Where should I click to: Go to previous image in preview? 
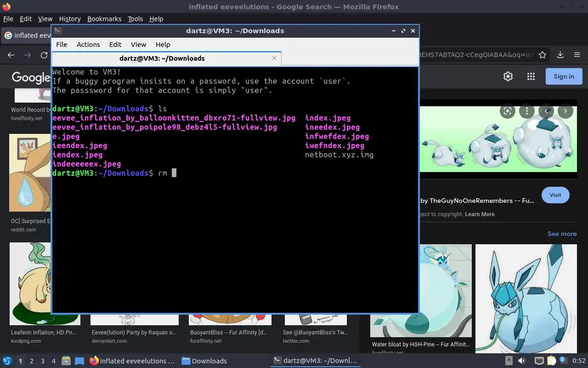coord(546,111)
